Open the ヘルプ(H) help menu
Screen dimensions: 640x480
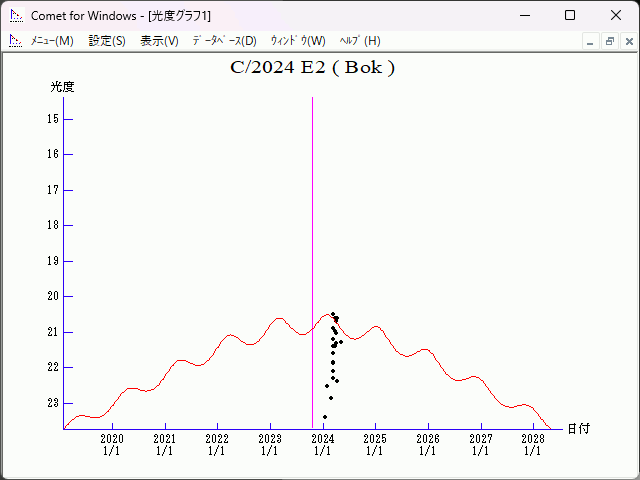coord(360,41)
